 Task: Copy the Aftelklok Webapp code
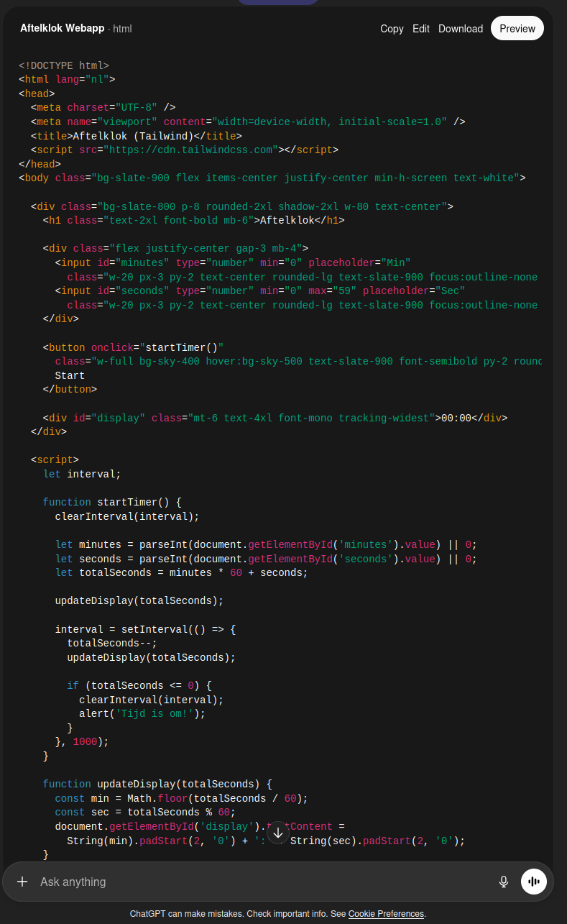point(392,29)
